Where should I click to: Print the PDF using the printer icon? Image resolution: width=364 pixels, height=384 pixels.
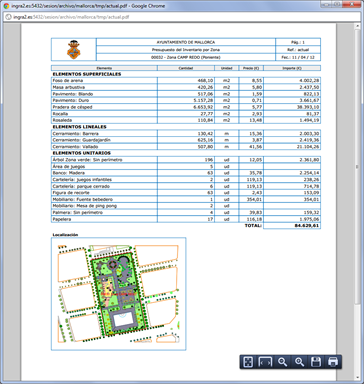coord(333,362)
